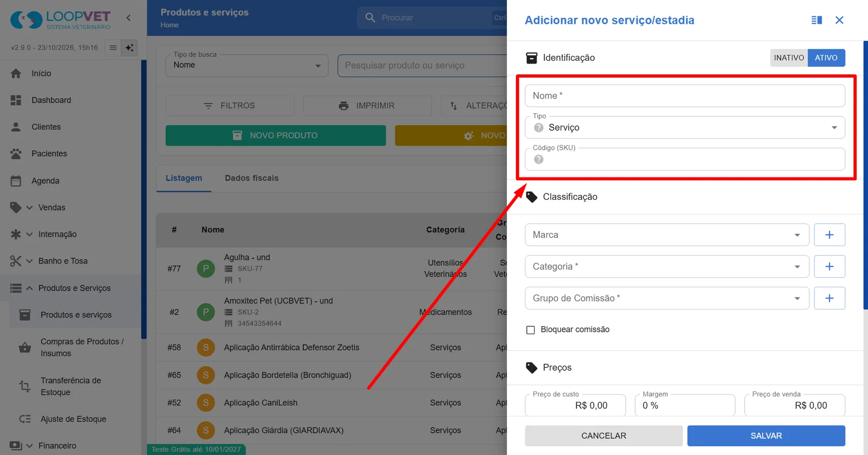This screenshot has width=868, height=455.
Task: Set status to INATIVO
Action: pyautogui.click(x=789, y=58)
